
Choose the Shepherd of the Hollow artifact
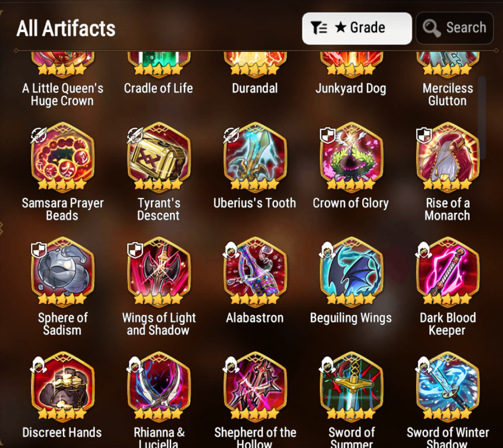[255, 387]
